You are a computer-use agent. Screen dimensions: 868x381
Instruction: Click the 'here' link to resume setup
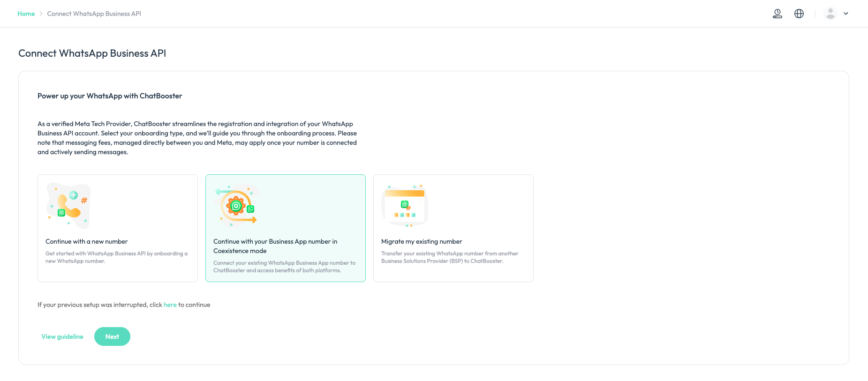(x=170, y=305)
